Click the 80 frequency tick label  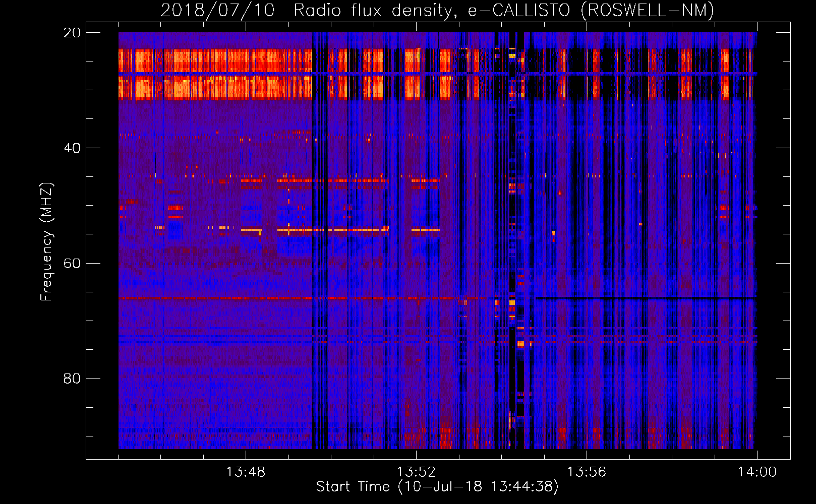coord(72,379)
